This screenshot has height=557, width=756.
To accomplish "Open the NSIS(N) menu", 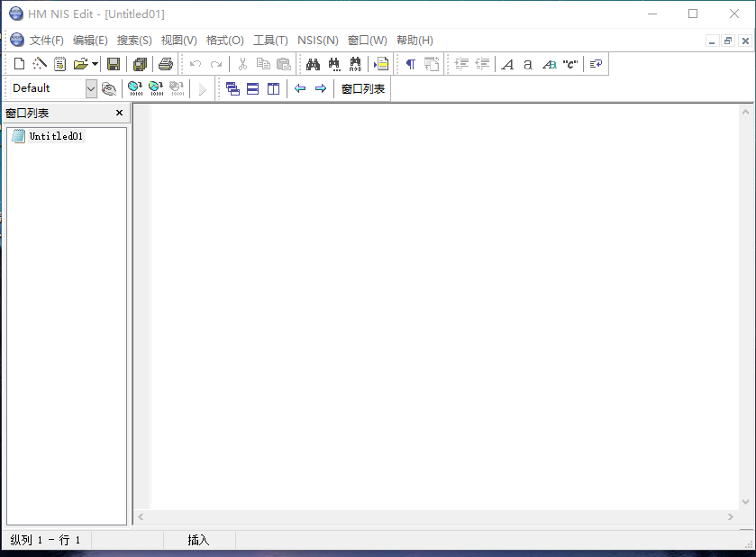I will (x=317, y=41).
